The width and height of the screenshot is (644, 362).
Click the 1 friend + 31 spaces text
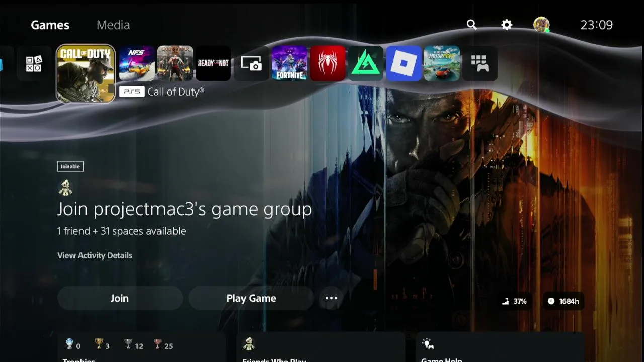pyautogui.click(x=122, y=231)
